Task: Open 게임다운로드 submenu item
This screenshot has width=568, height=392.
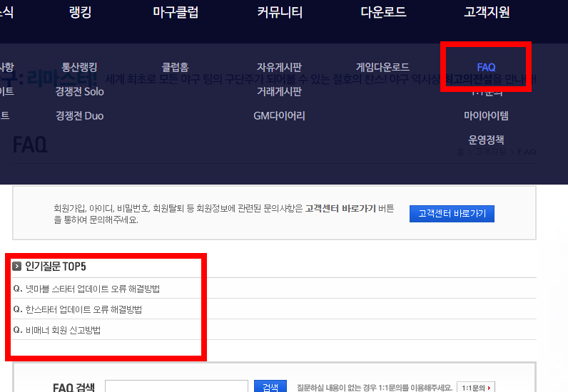Action: [382, 67]
